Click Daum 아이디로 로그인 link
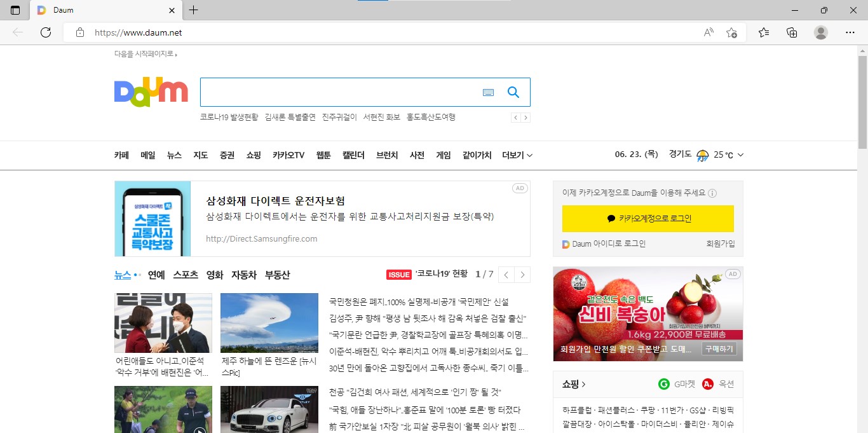 click(604, 244)
